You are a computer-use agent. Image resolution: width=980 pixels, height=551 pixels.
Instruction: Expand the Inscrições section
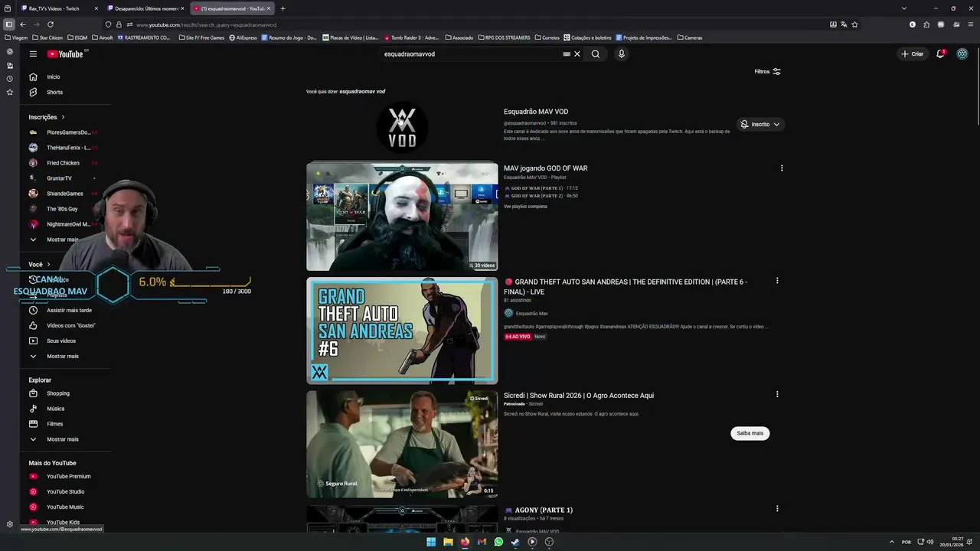47,117
